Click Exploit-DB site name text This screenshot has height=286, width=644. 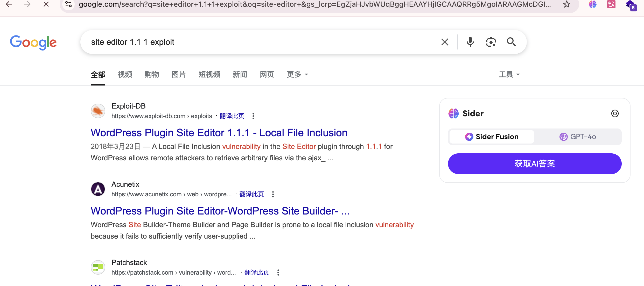[129, 106]
